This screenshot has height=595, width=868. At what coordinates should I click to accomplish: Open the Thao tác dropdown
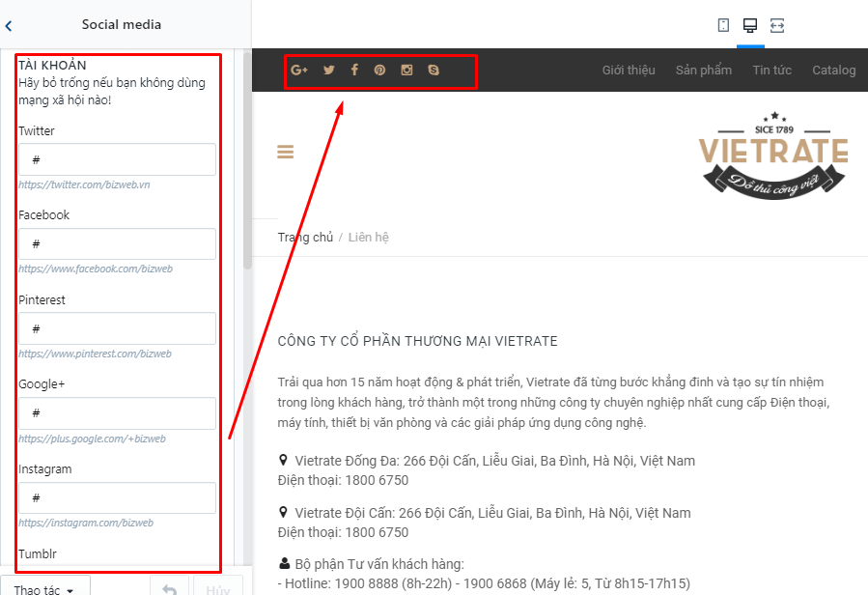44,587
